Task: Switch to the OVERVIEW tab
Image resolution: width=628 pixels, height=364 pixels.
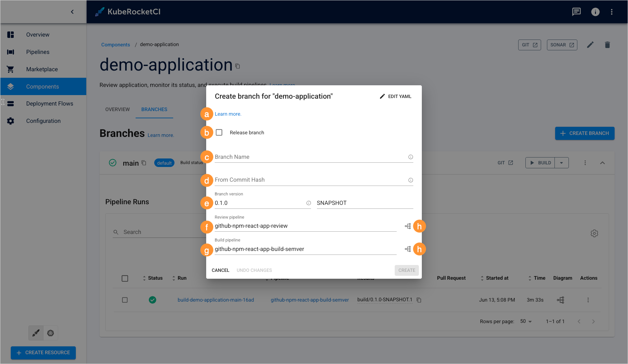Action: 117,109
